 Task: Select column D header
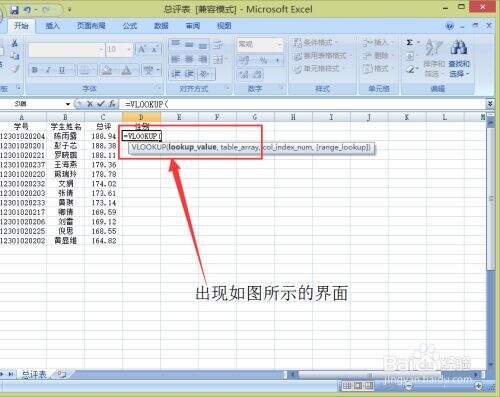pyautogui.click(x=141, y=117)
